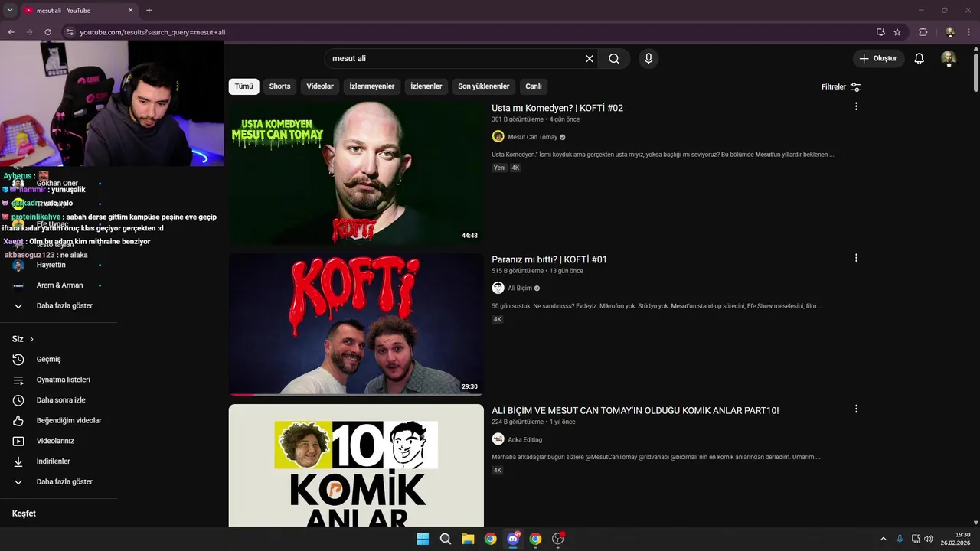Show hidden system tray icons

[883, 539]
